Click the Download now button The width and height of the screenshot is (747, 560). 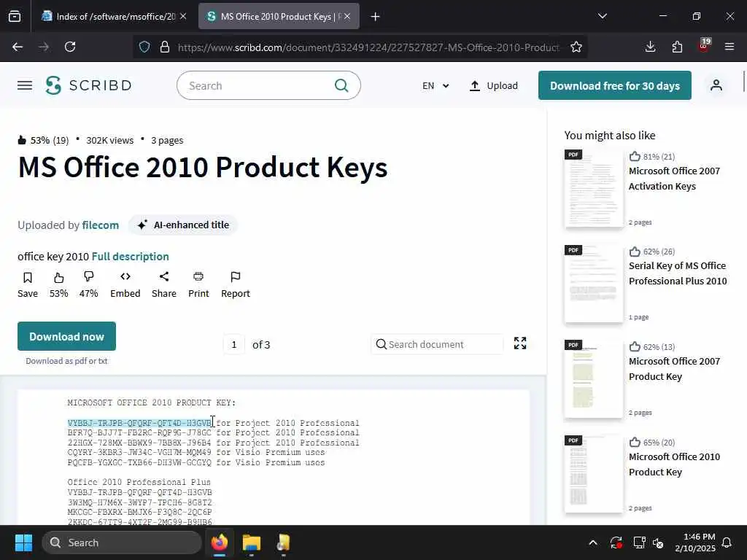point(66,336)
